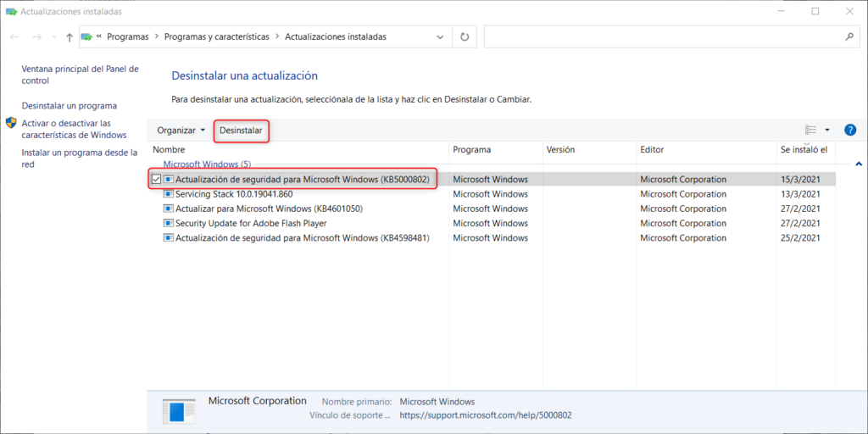This screenshot has height=434, width=868.
Task: Open recent locations dropdown arrow
Action: [53, 37]
